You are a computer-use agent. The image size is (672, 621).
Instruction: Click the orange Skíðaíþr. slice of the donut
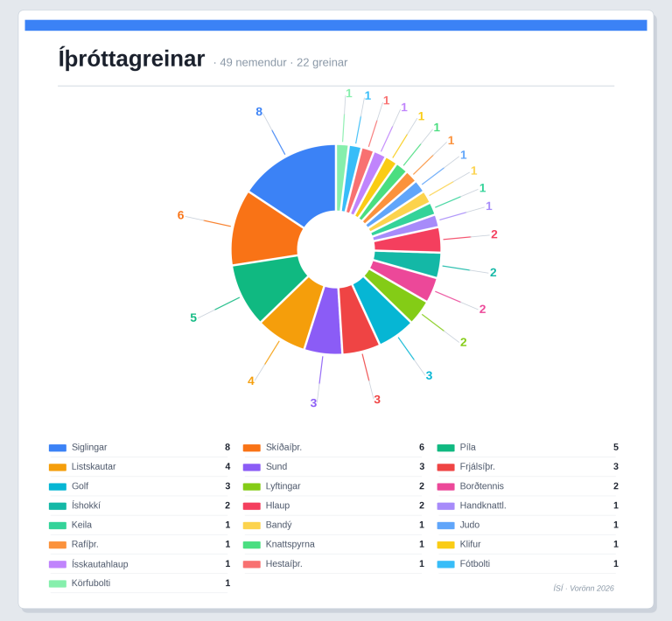tap(265, 230)
